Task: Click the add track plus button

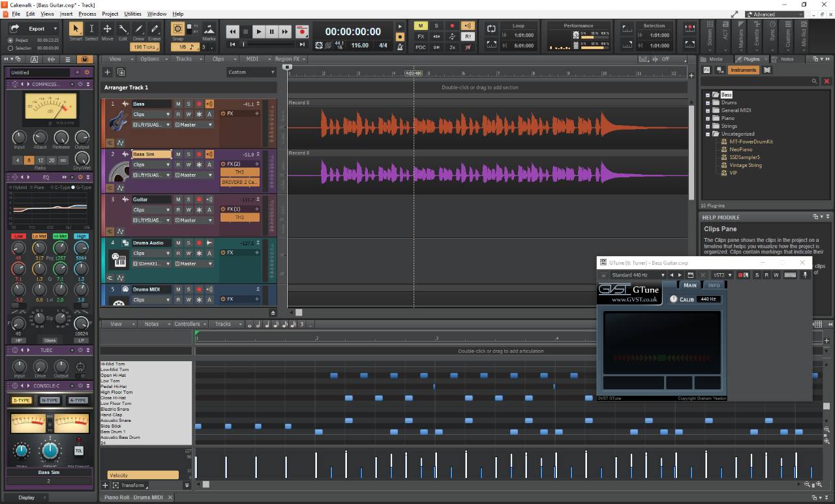Action: (108, 72)
